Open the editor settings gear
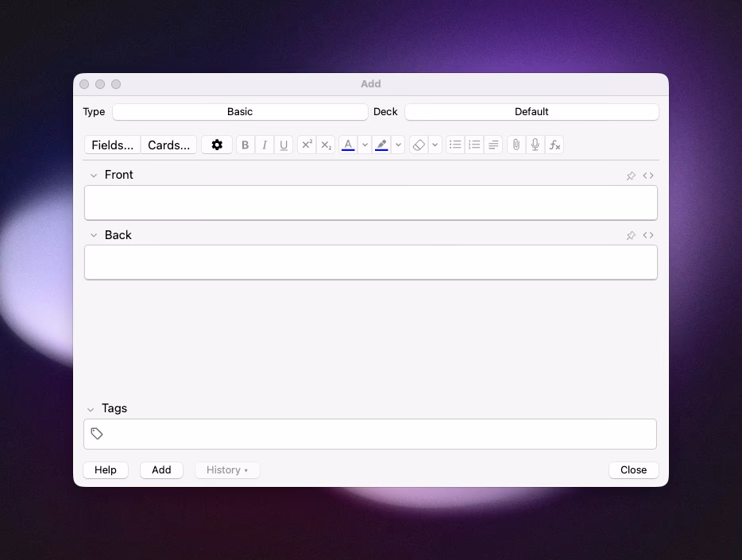Screen dimensions: 742x560 point(217,145)
